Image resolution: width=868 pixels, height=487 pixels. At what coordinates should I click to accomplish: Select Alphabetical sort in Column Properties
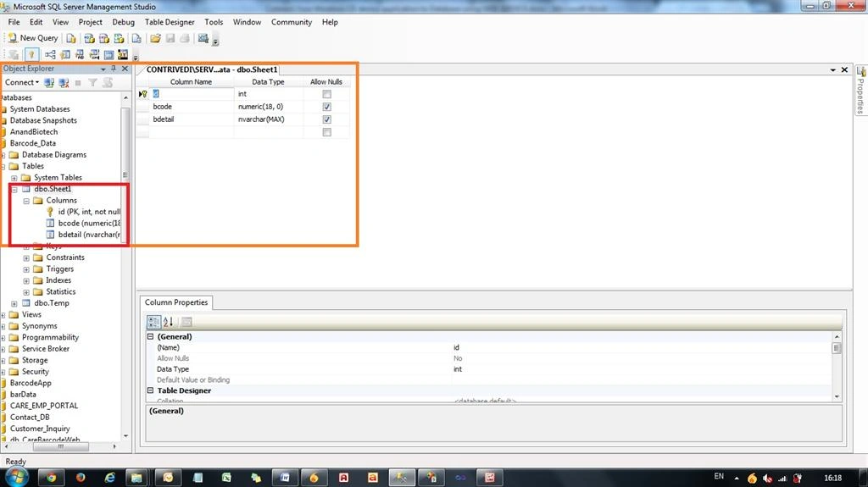(169, 322)
